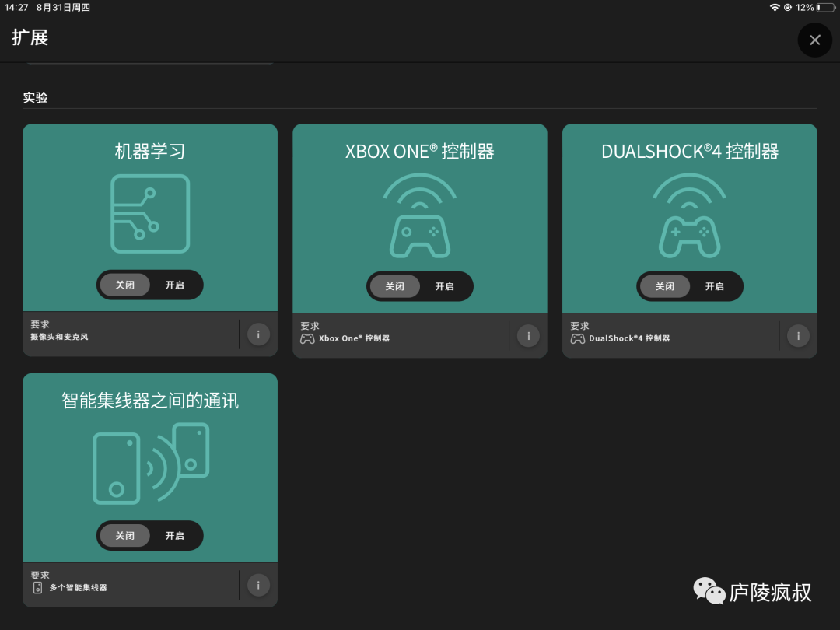Click the DualShock®4 控制器 requirement text
The height and width of the screenshot is (630, 840).
click(629, 338)
